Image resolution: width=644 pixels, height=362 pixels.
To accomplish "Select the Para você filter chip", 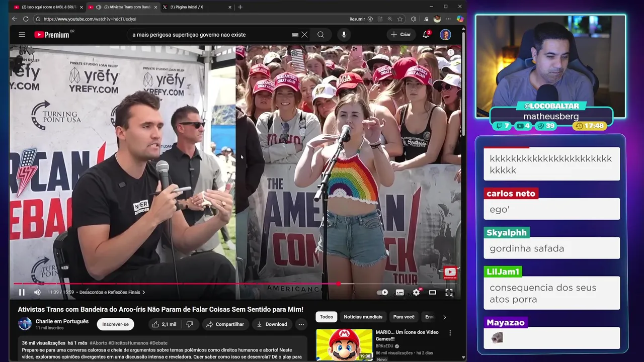I will [x=404, y=317].
